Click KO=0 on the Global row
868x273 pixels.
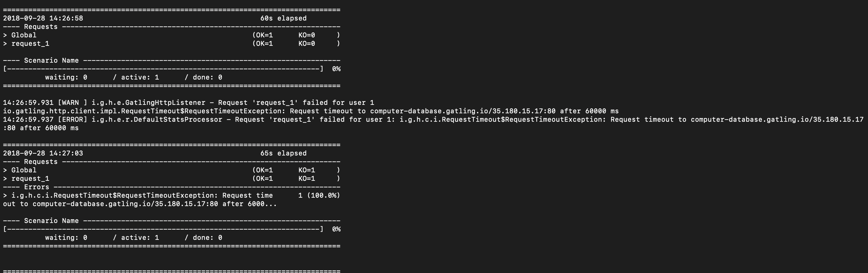(x=307, y=35)
